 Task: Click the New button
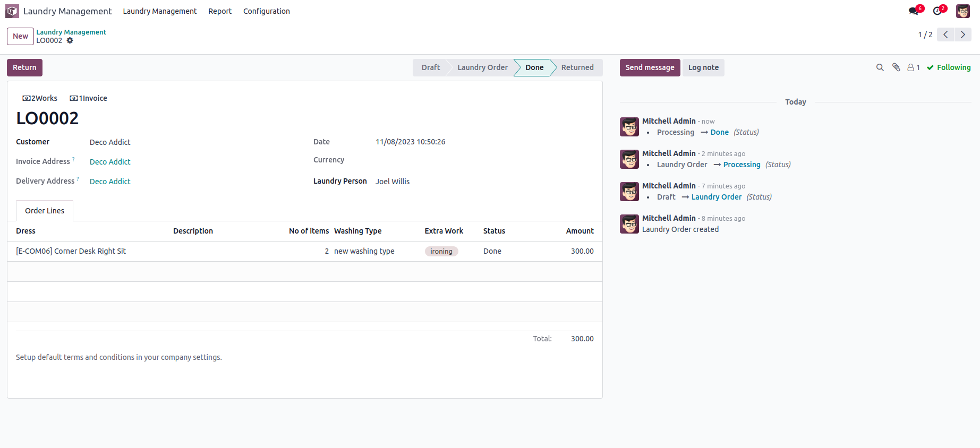[x=20, y=36]
